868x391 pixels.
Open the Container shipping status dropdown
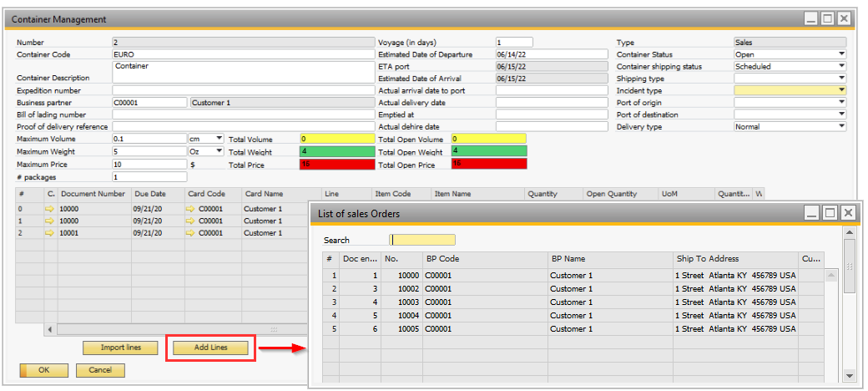tap(842, 67)
